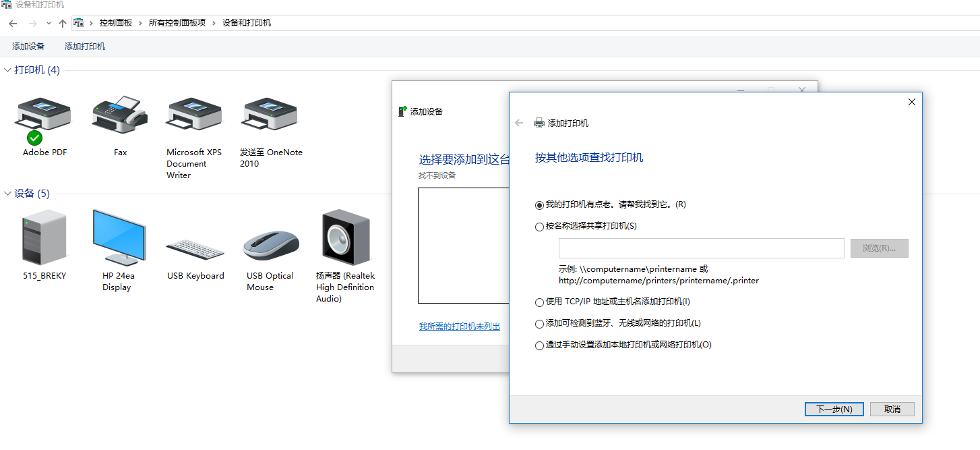Expand chevron after 所有控制面板项 in address bar

click(214, 23)
